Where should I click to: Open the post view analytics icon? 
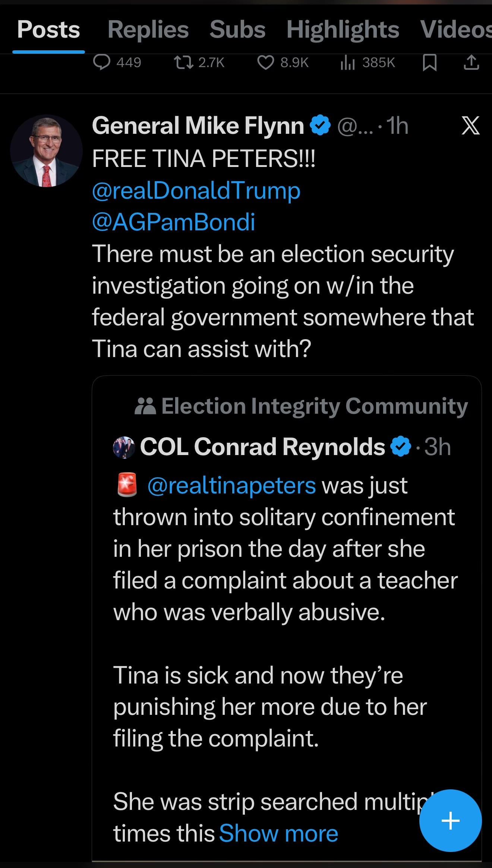pyautogui.click(x=347, y=63)
